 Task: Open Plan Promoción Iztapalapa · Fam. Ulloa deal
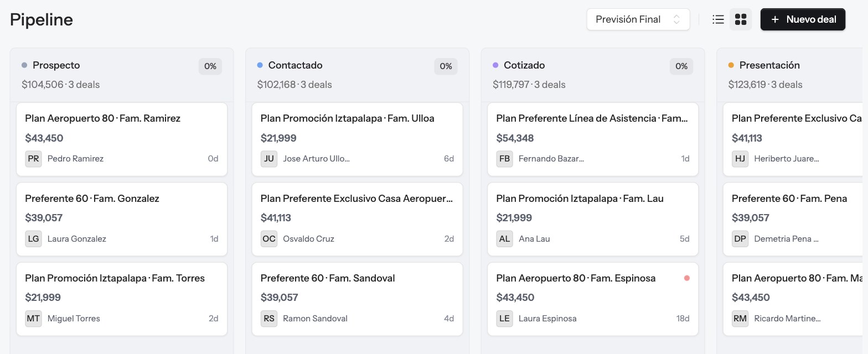coord(357,139)
